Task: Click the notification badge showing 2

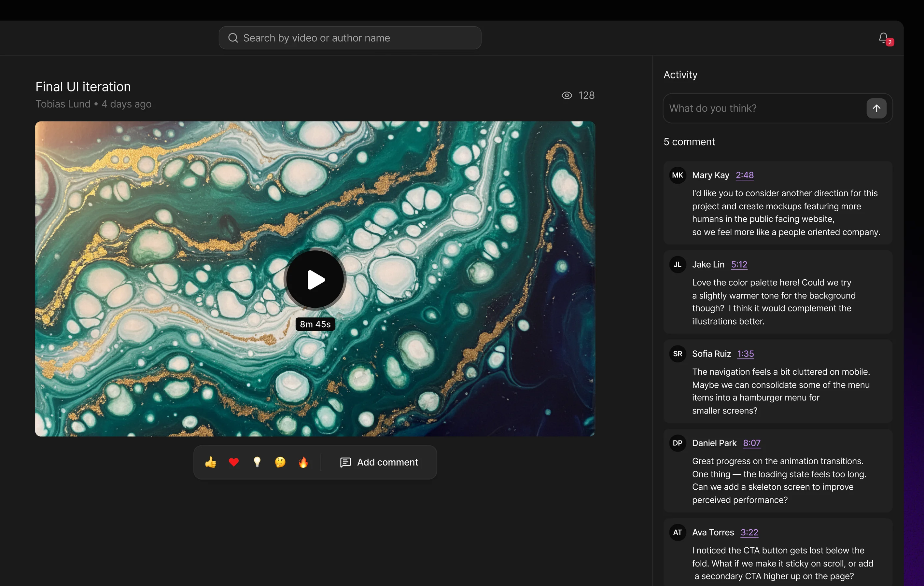Action: pyautogui.click(x=889, y=42)
